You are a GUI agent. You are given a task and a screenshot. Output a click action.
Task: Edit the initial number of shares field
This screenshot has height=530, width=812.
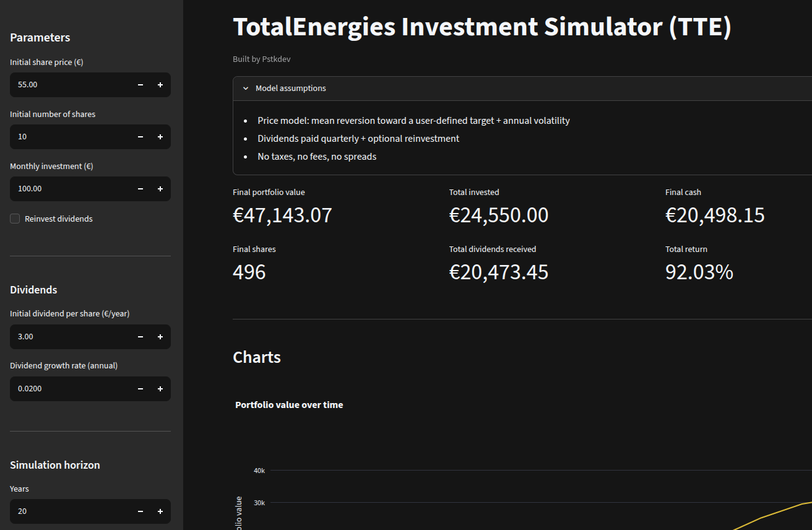pyautogui.click(x=70, y=137)
